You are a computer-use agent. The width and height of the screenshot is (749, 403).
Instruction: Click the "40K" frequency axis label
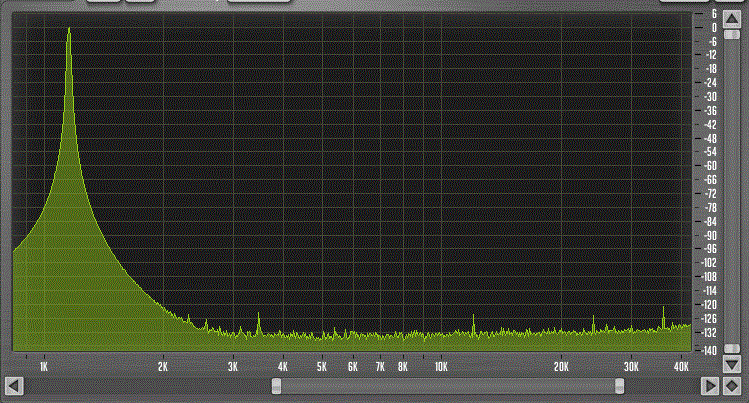(681, 367)
